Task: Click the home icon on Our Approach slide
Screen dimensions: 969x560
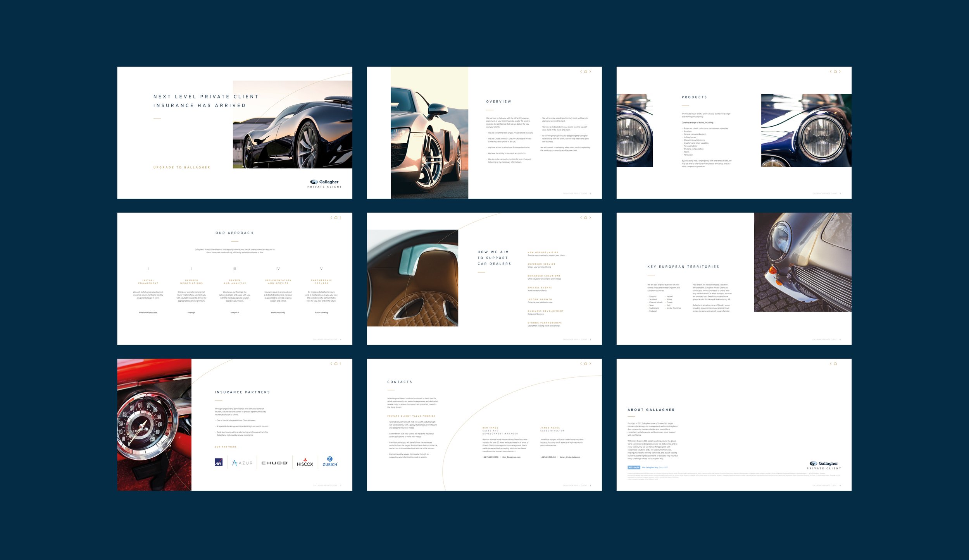Action: 336,218
